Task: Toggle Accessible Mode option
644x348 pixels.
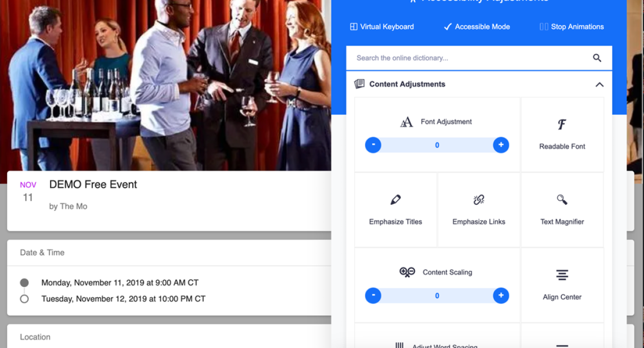Action: tap(476, 27)
